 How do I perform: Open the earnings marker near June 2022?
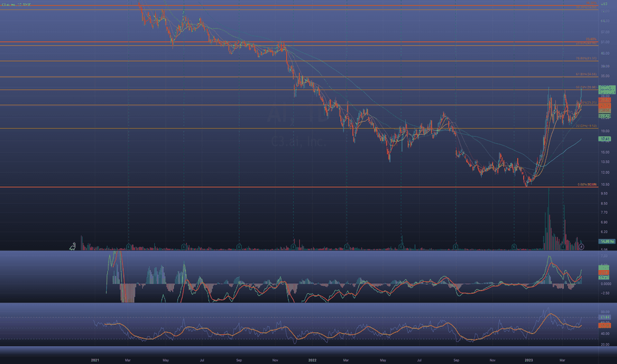point(401,247)
